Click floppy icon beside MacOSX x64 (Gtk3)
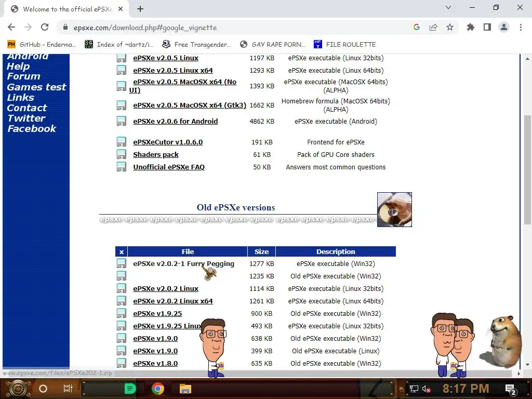Image resolution: width=532 pixels, height=399 pixels. 122,105
